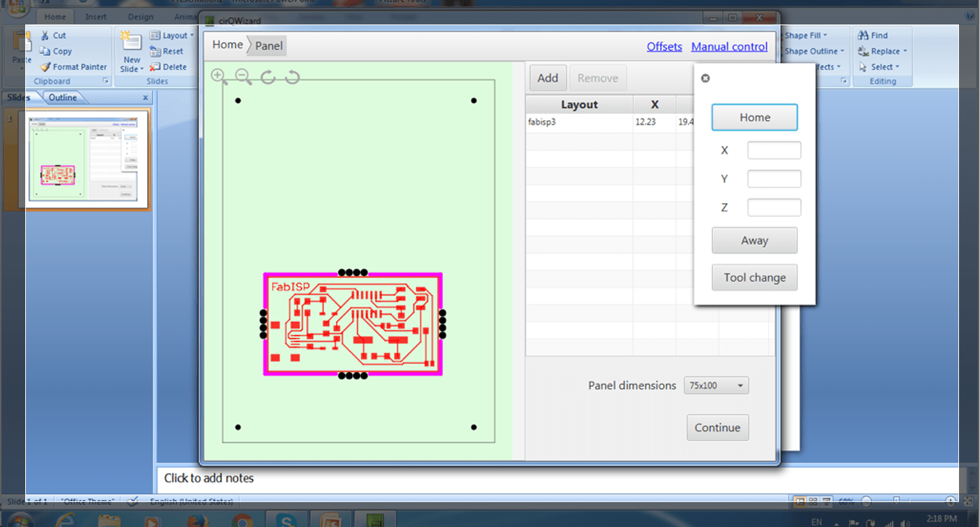Open Chrome from the taskbar
The image size is (980, 527).
[x=242, y=521]
